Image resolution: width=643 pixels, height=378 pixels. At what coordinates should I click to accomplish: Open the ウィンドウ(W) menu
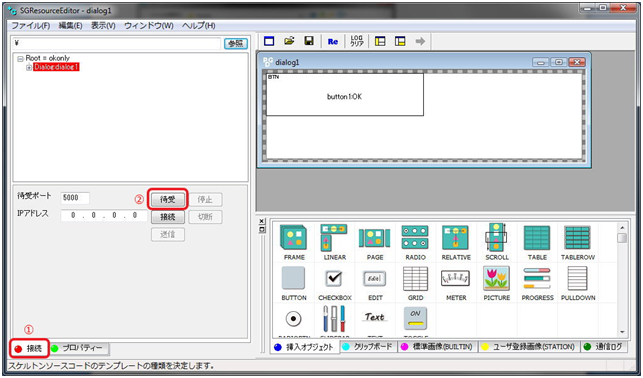pos(149,25)
